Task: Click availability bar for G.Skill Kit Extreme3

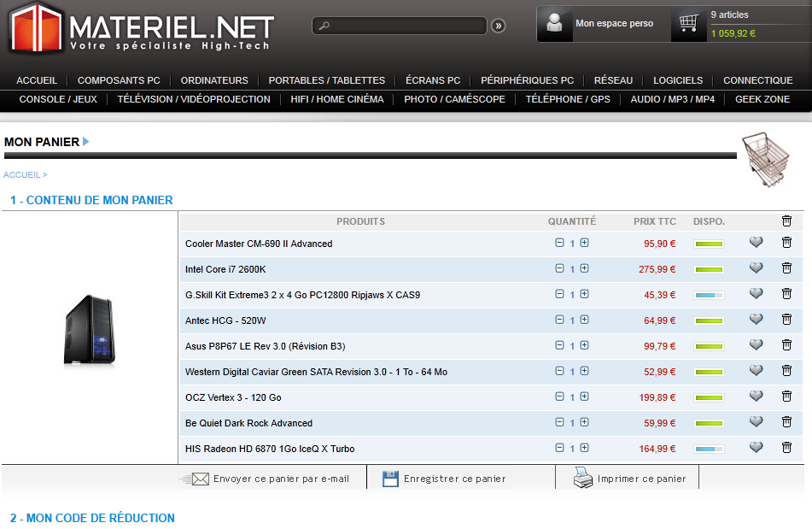Action: click(709, 295)
